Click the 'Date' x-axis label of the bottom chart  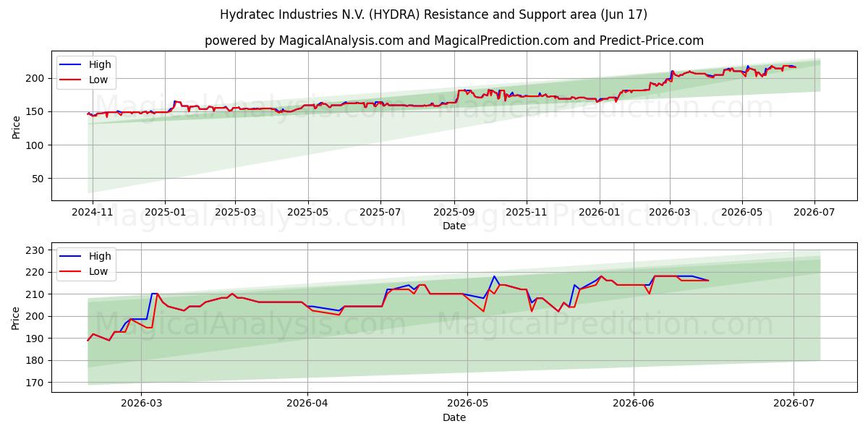(454, 417)
